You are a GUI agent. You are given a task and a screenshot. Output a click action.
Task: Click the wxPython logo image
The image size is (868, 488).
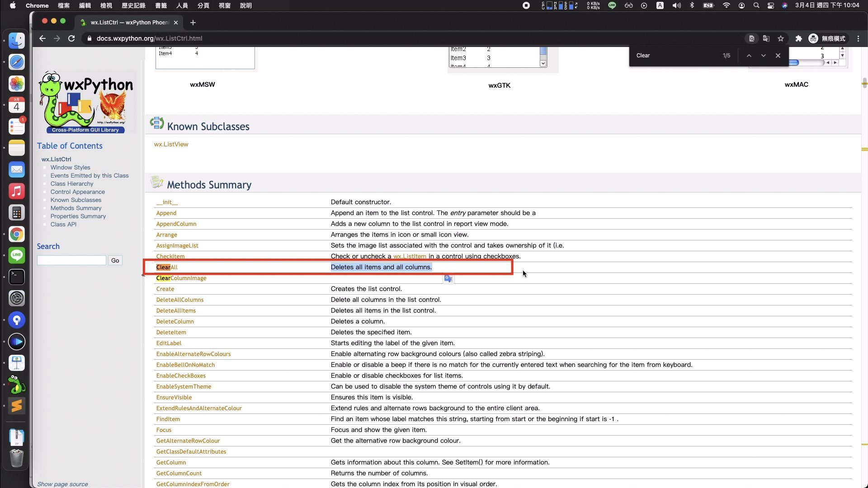point(86,102)
